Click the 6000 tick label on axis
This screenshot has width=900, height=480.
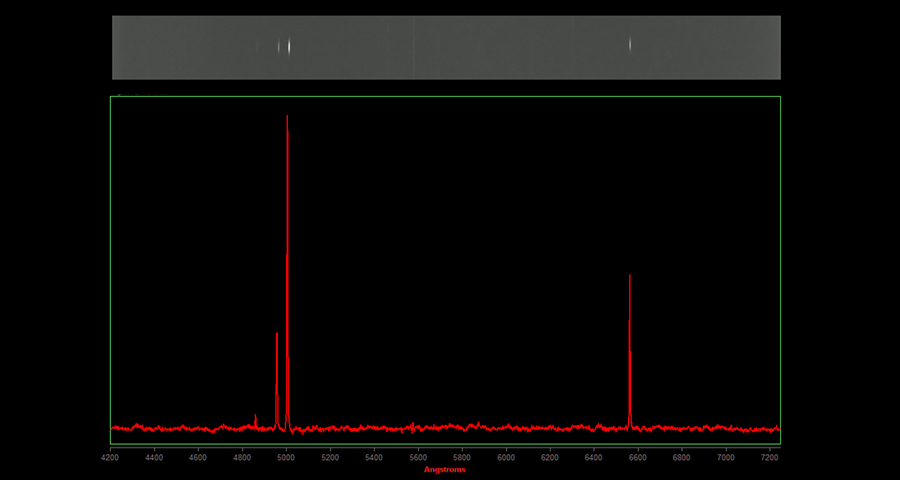point(506,457)
